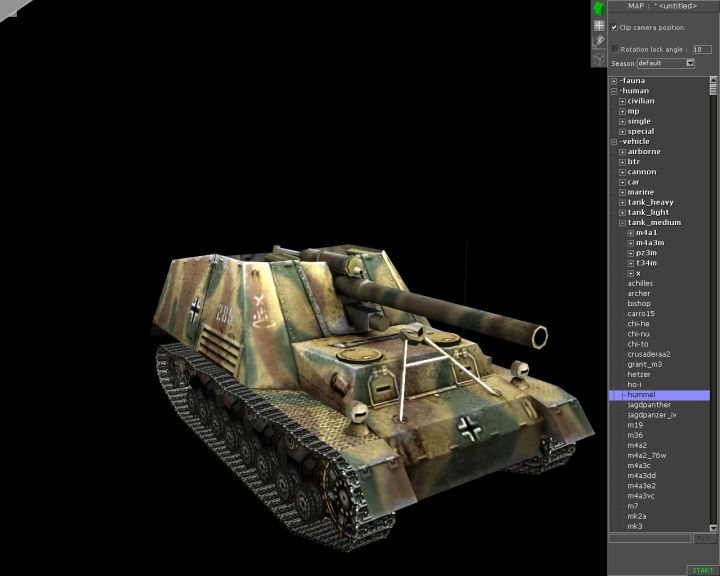
Task: Collapse the tank_medium folder
Action: coord(622,223)
